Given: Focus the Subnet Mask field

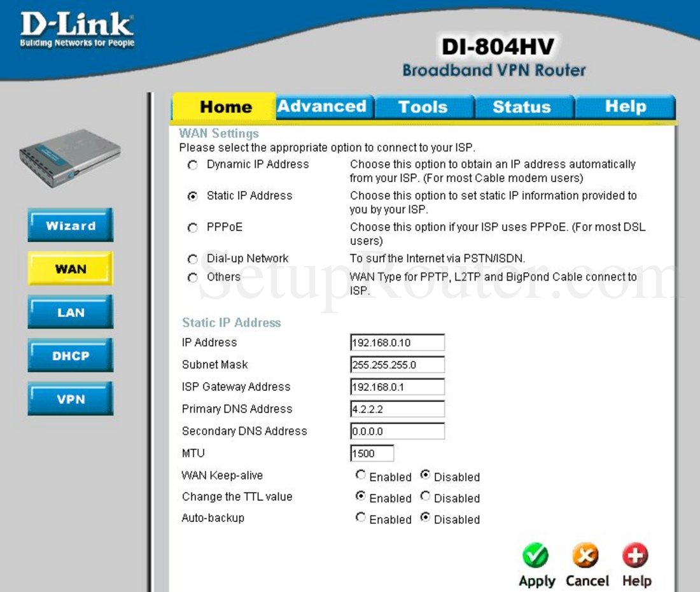Looking at the screenshot, I should click(x=397, y=365).
